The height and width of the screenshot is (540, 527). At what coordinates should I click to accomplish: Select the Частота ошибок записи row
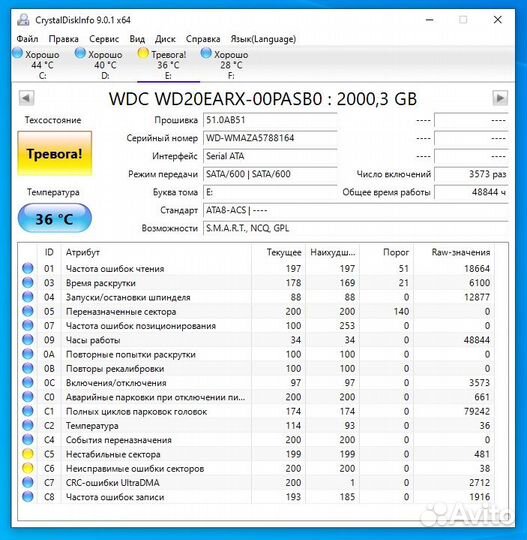[x=257, y=497]
